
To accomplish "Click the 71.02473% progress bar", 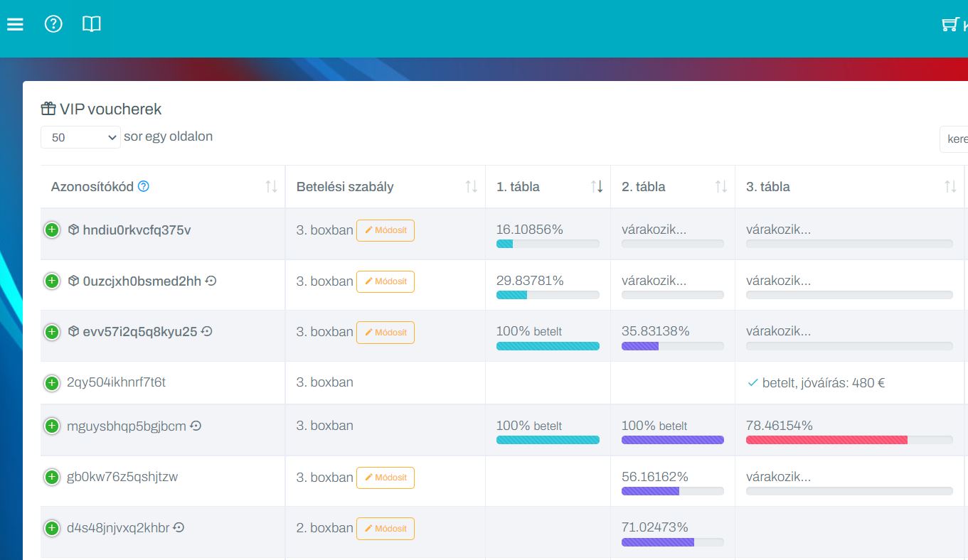I will 673,542.
